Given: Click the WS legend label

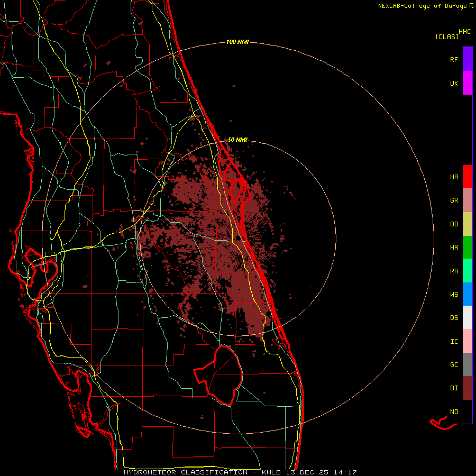Looking at the screenshot, I should pos(454,295).
